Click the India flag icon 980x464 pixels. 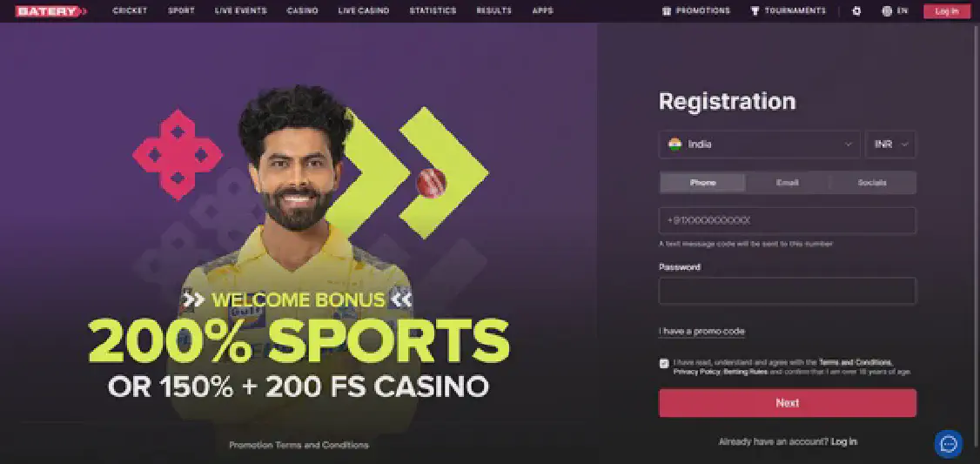click(x=675, y=145)
